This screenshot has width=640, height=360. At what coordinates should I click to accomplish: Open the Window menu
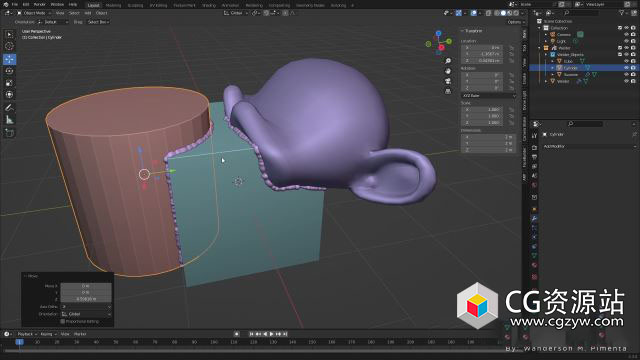(57, 4)
